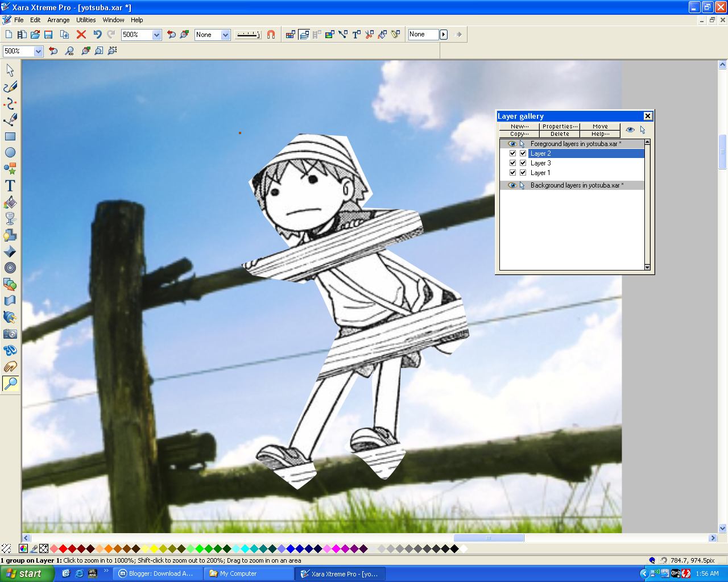Screen dimensions: 728x582
Task: Choose the Ellipse tool
Action: (10, 152)
